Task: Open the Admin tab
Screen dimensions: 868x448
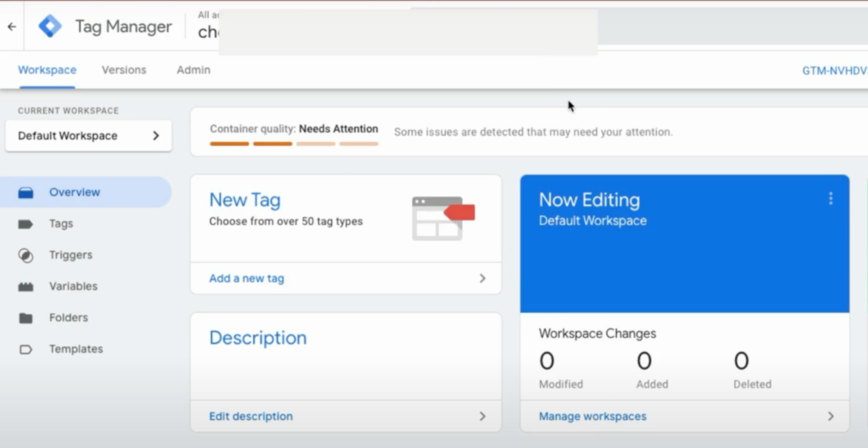Action: (193, 70)
